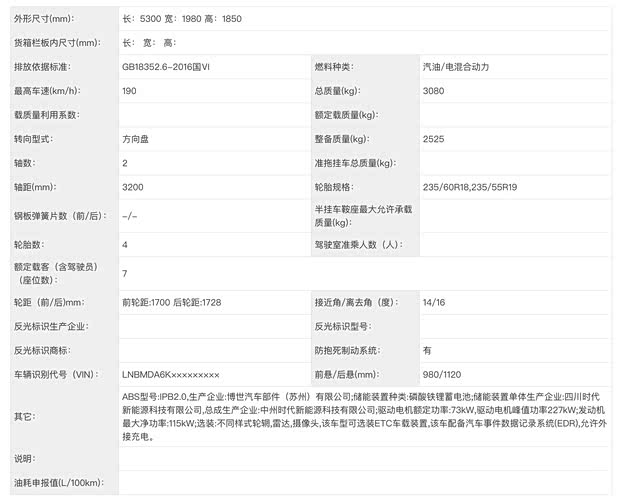
Task: Select the 前轮距:1700 后轮距:1728 value
Action: tap(171, 302)
